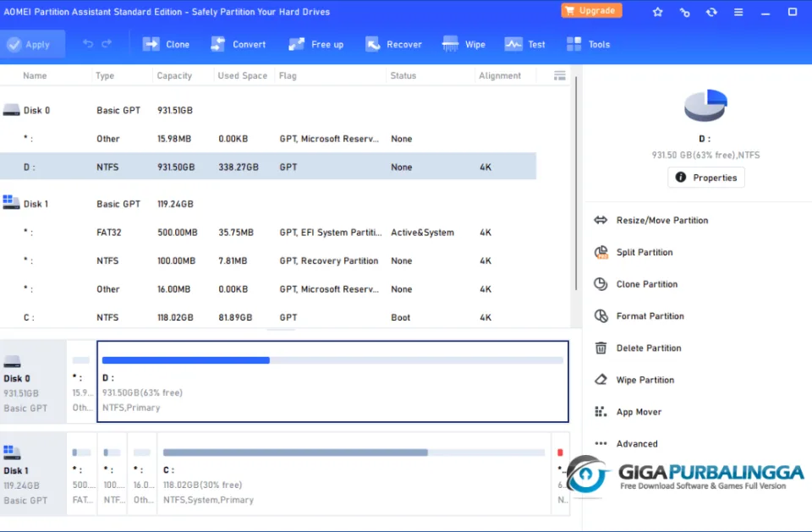Open the Free up tool
This screenshot has width=812, height=532.
[x=316, y=44]
